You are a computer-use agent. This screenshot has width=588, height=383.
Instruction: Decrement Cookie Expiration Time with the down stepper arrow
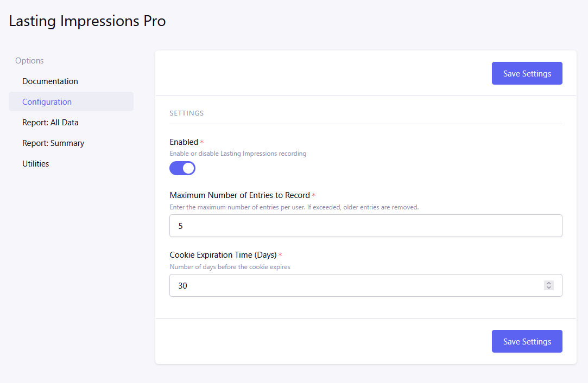click(x=548, y=288)
